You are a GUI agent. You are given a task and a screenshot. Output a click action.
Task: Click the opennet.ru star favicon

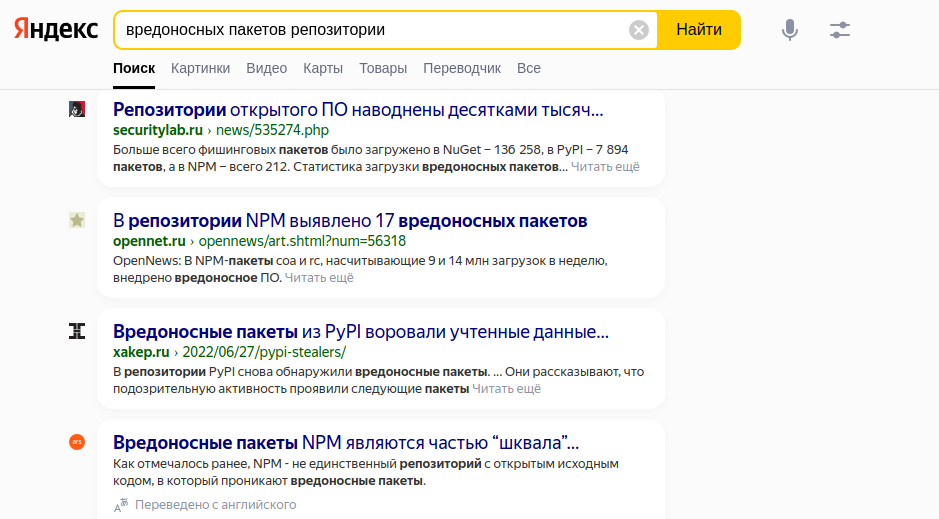coord(77,220)
